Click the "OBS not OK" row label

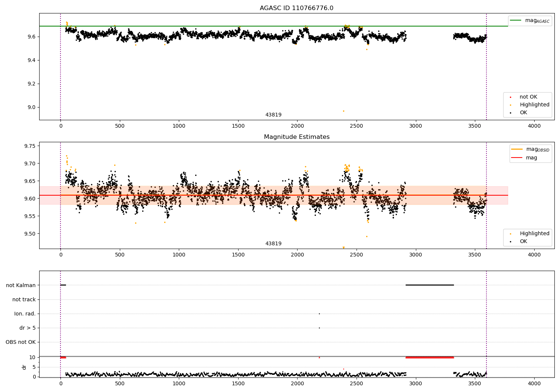click(21, 342)
